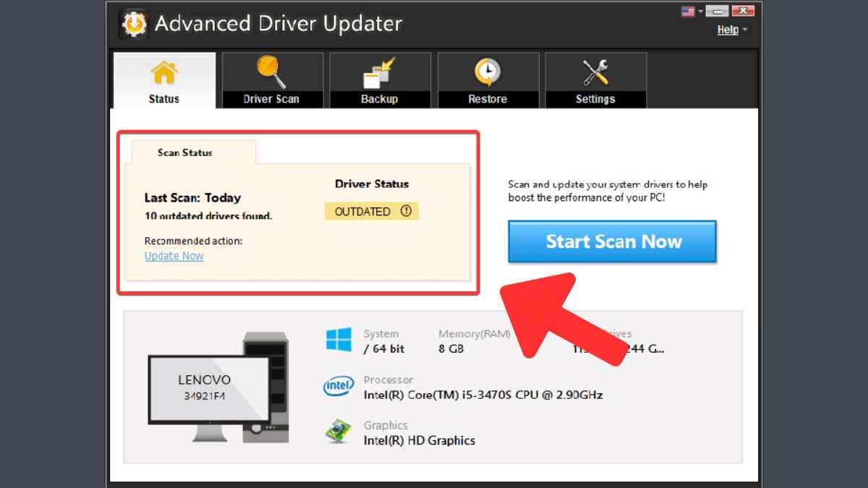This screenshot has height=488, width=868.
Task: Click the Advanced Driver Updater gear logo
Action: [134, 25]
